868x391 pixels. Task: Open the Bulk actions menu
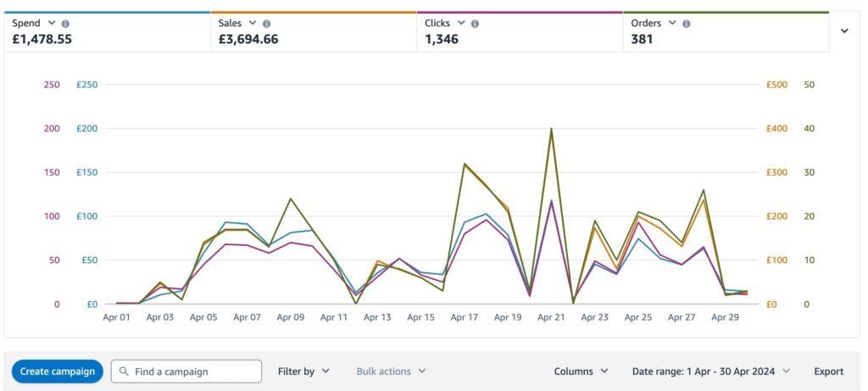(391, 371)
